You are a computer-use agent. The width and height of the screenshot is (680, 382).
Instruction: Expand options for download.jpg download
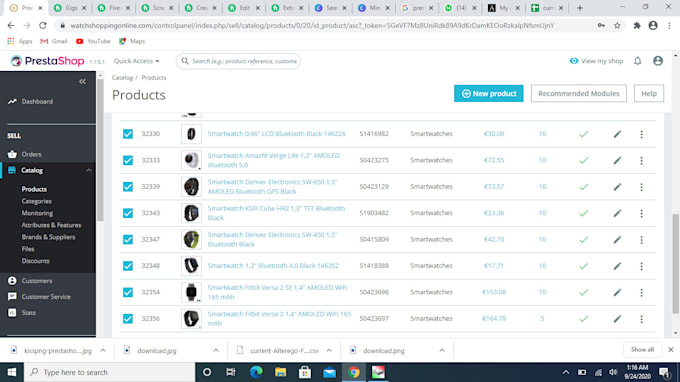tap(216, 350)
